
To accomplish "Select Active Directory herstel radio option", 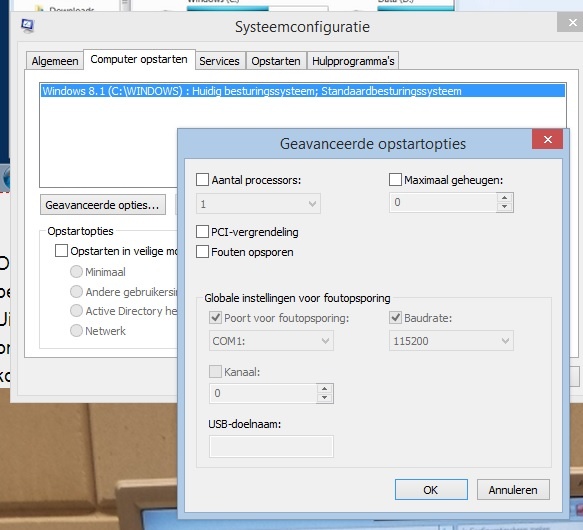I will tap(76, 311).
